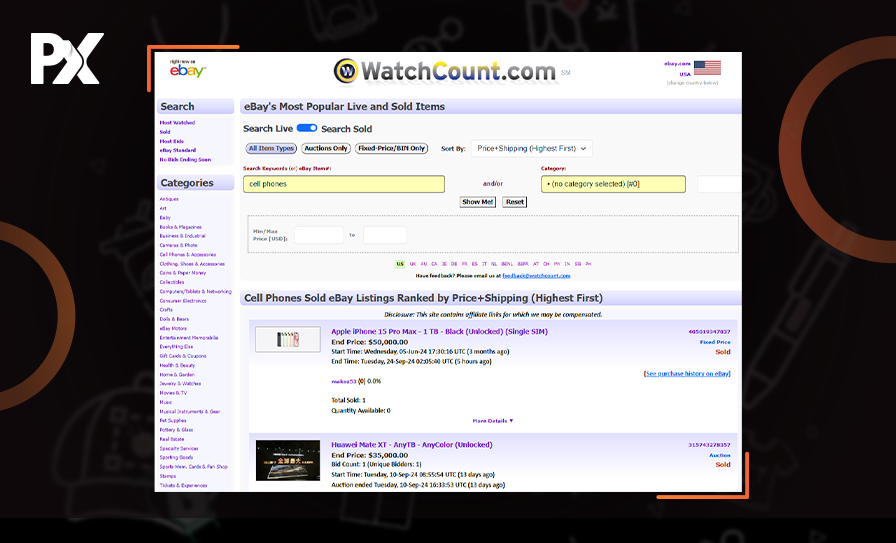
Task: Select the All Item Types filter
Action: (x=272, y=149)
